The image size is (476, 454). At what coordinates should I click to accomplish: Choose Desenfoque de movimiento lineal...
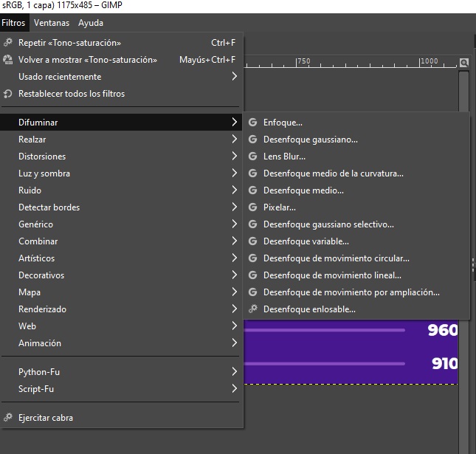tap(356, 275)
